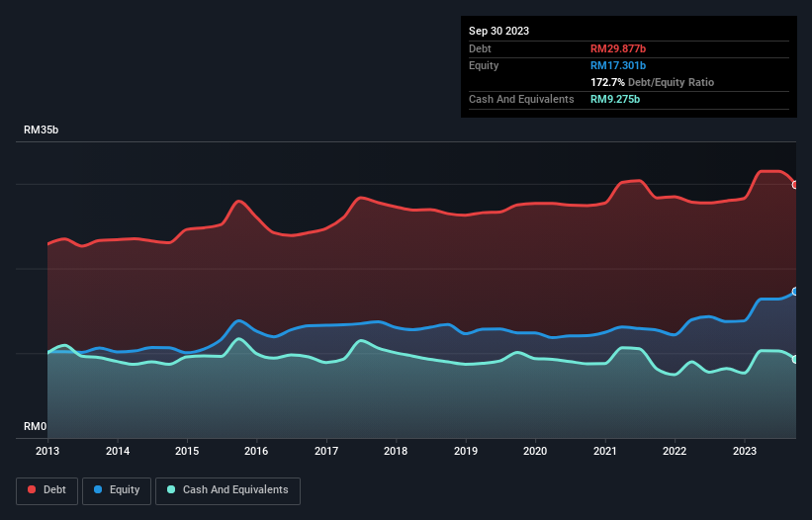Click the 2021 x-axis label
This screenshot has width=812, height=520.
(x=605, y=451)
